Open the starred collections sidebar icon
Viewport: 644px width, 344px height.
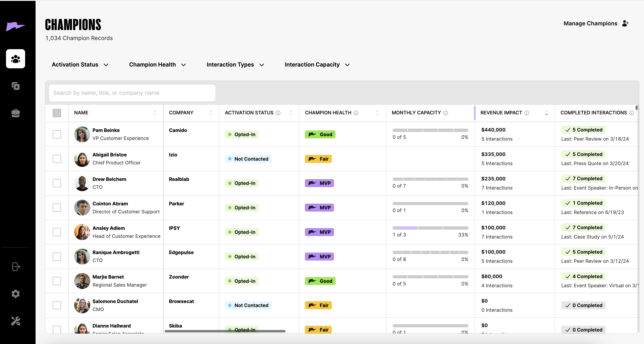16,86
